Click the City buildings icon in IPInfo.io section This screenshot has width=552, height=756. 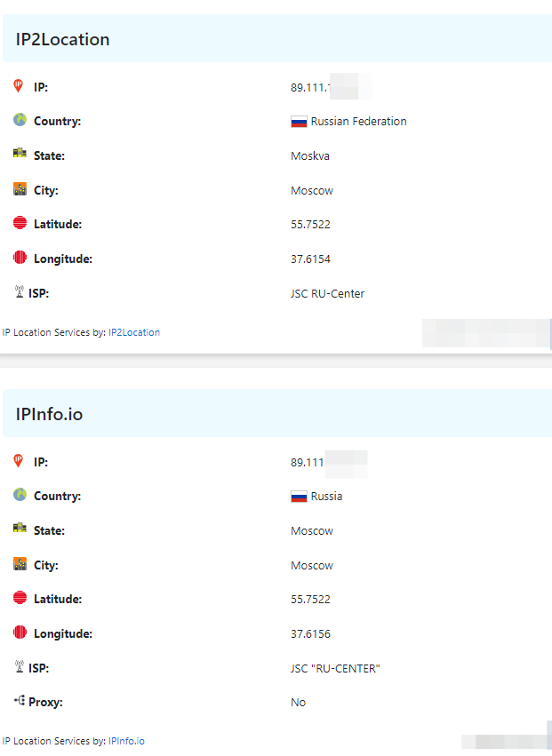pyautogui.click(x=20, y=563)
